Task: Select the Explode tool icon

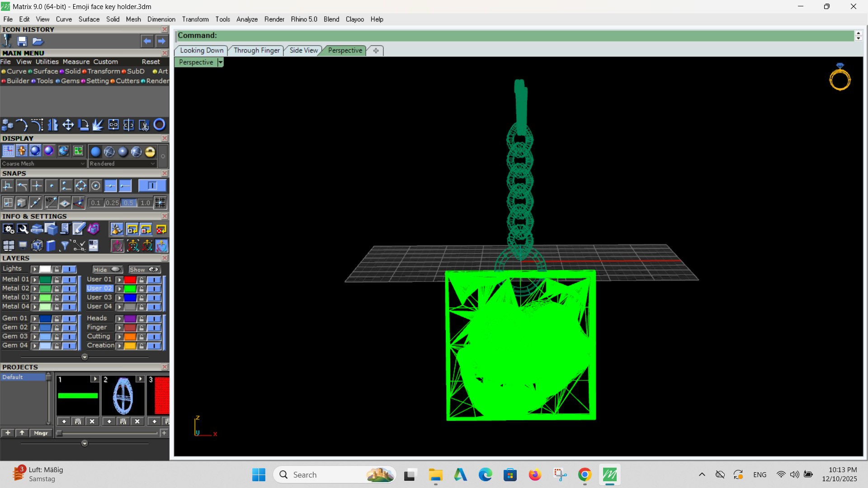Action: tap(98, 125)
